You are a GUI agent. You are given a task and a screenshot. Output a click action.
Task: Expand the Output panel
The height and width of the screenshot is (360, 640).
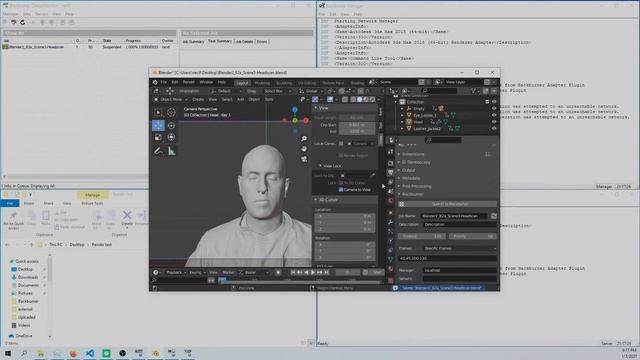(x=408, y=170)
